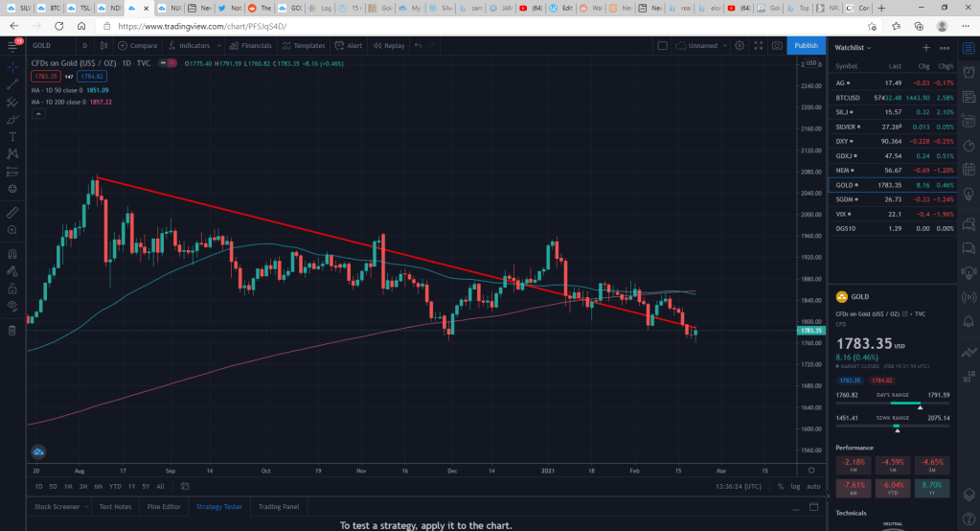Toggle the percent scale option
980x531 pixels.
click(780, 486)
